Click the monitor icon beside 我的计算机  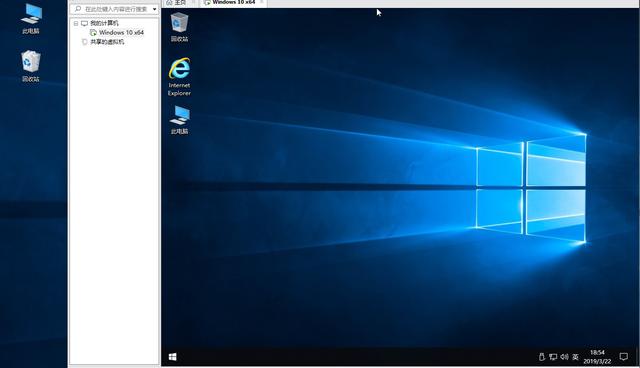[x=84, y=24]
